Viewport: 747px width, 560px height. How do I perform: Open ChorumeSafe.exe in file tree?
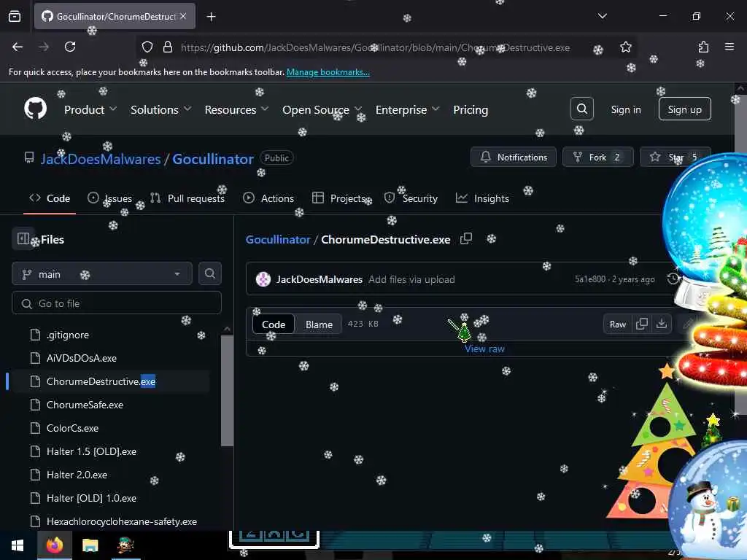coord(85,405)
